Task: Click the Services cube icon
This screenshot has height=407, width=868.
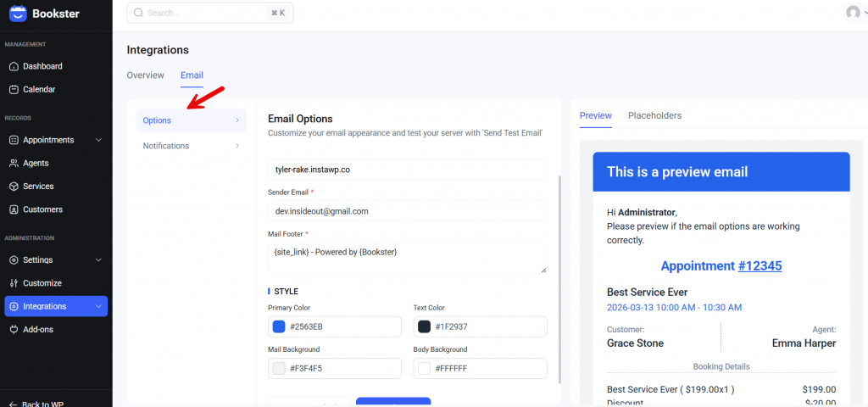Action: click(14, 187)
